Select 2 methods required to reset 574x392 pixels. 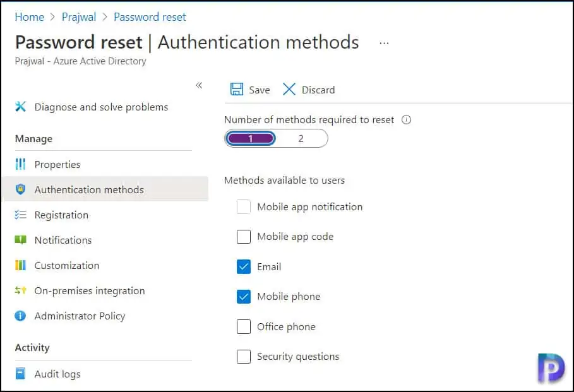coord(301,138)
